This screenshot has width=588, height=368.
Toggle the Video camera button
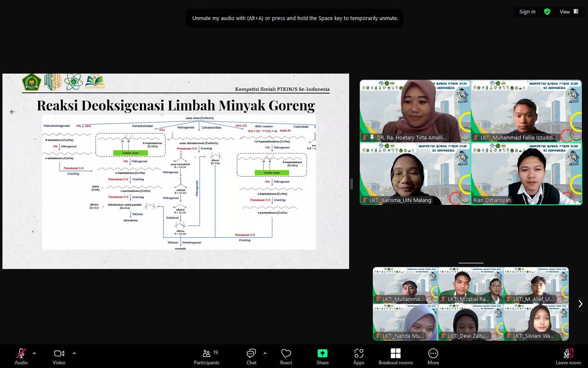pos(59,356)
